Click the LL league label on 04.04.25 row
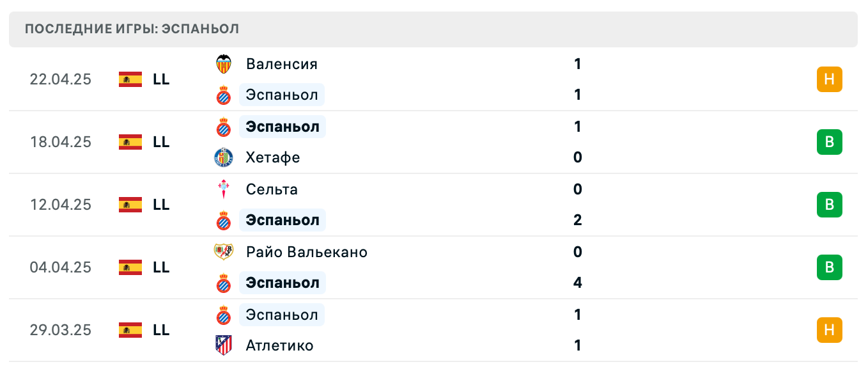 [x=162, y=267]
